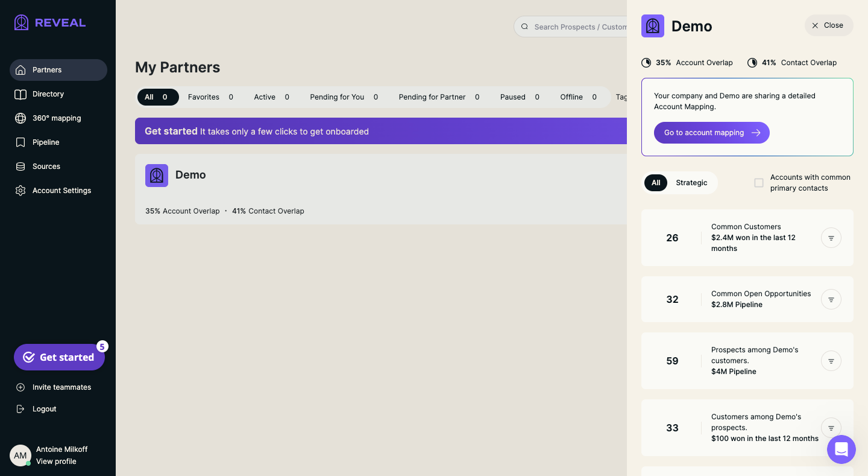The width and height of the screenshot is (868, 476).
Task: Select the 360° mapping globe icon
Action: coord(20,118)
